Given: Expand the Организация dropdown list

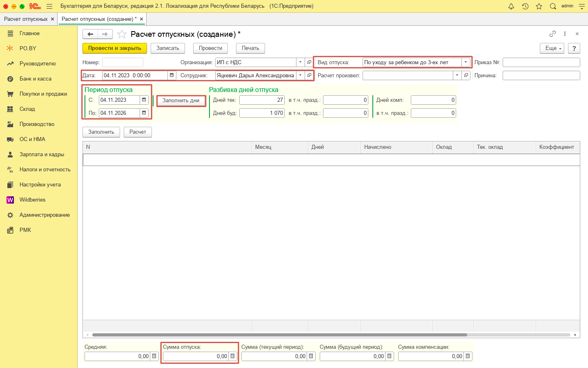Looking at the screenshot, I should 301,62.
